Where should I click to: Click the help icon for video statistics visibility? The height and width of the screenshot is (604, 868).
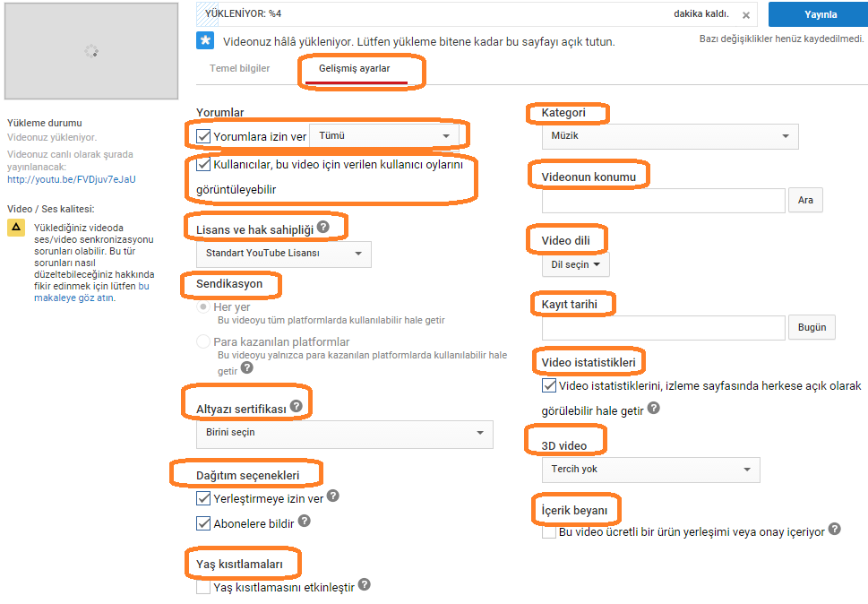(654, 408)
